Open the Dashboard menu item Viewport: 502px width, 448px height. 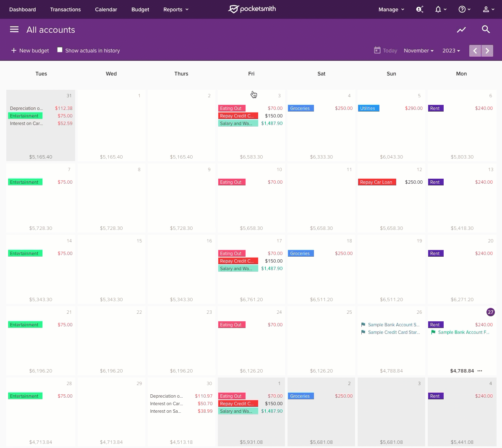point(23,9)
